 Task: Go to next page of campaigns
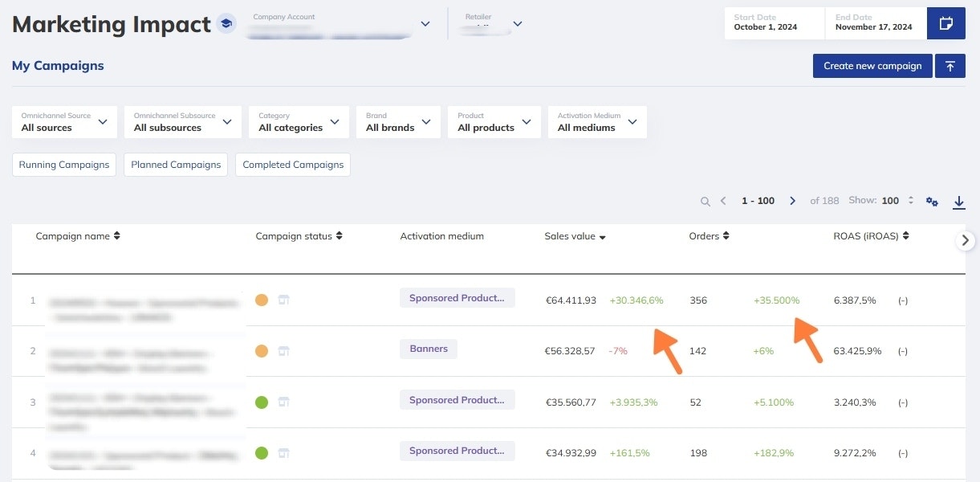pyautogui.click(x=792, y=201)
